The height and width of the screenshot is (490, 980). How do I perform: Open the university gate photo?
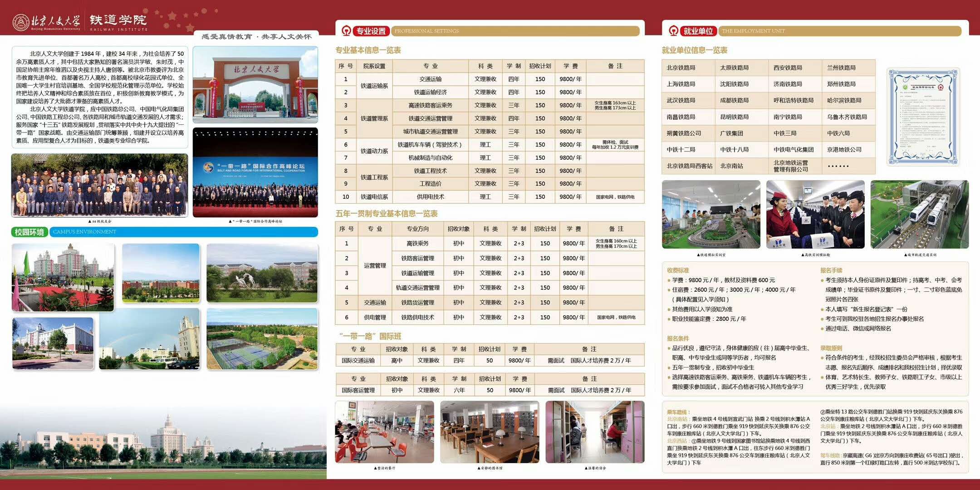(255, 85)
